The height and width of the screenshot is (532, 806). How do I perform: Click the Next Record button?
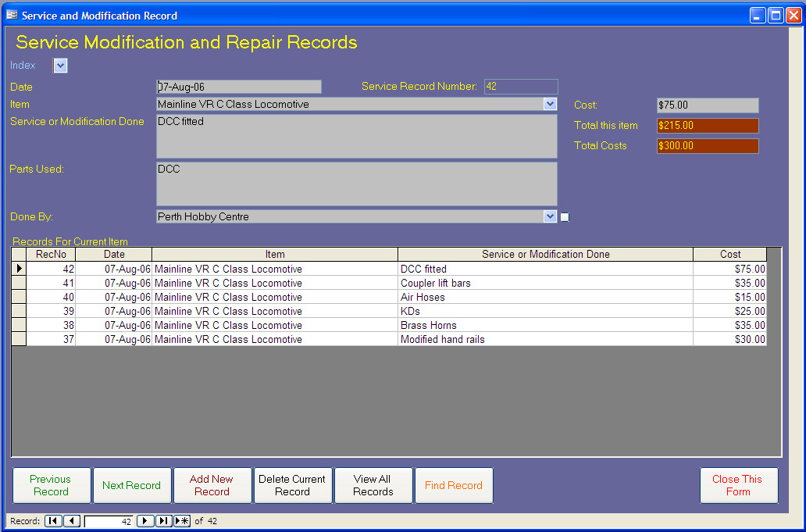132,485
